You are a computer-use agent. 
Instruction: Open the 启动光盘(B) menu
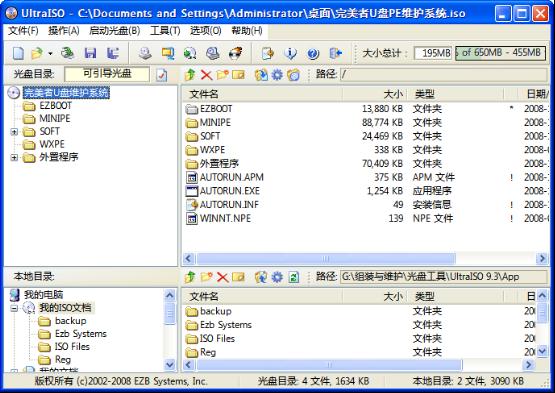[115, 31]
